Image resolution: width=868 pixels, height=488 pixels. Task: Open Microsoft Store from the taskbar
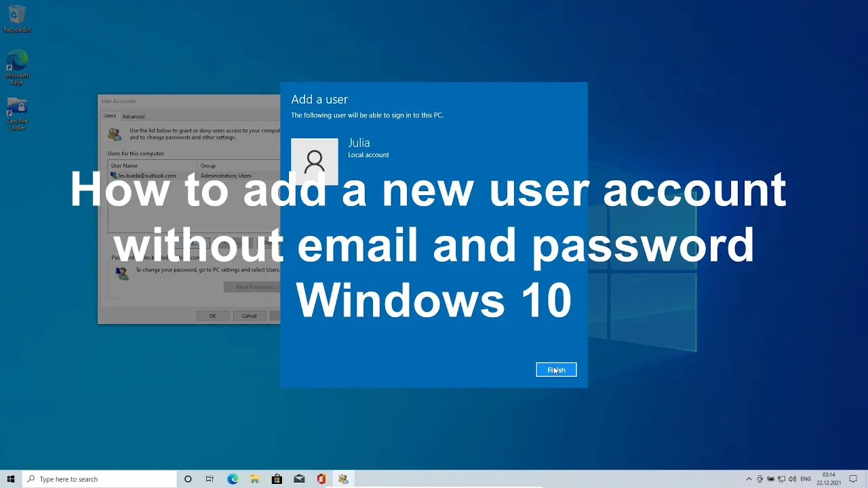click(x=277, y=479)
